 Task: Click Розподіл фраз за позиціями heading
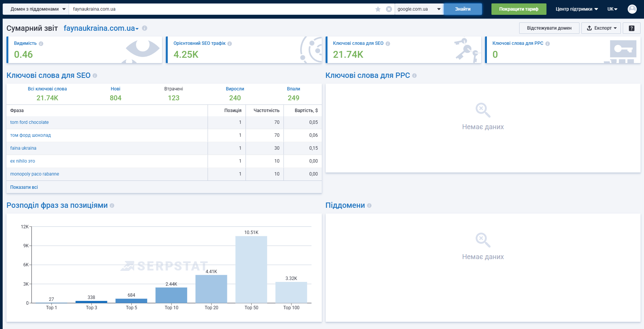coord(57,205)
